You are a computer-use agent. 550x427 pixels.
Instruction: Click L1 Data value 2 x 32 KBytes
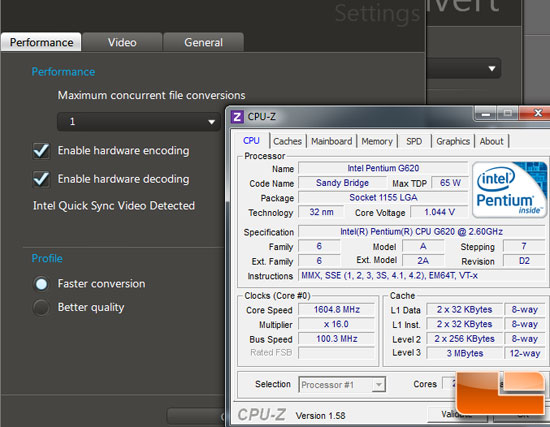[x=464, y=310]
